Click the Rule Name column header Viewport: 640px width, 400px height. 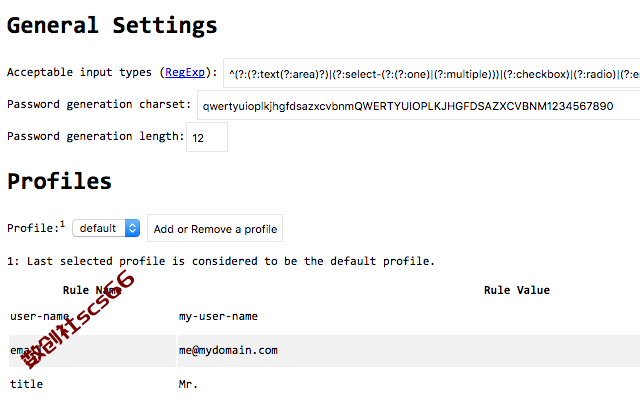coord(92,290)
